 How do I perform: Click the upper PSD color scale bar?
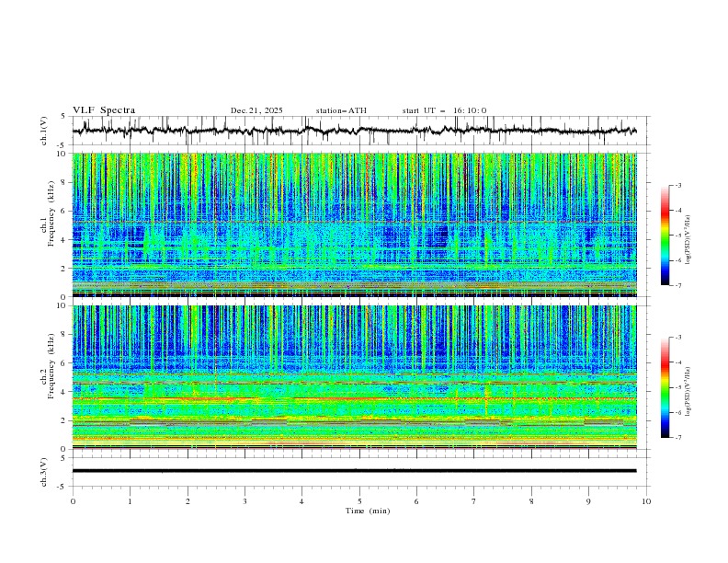665,236
